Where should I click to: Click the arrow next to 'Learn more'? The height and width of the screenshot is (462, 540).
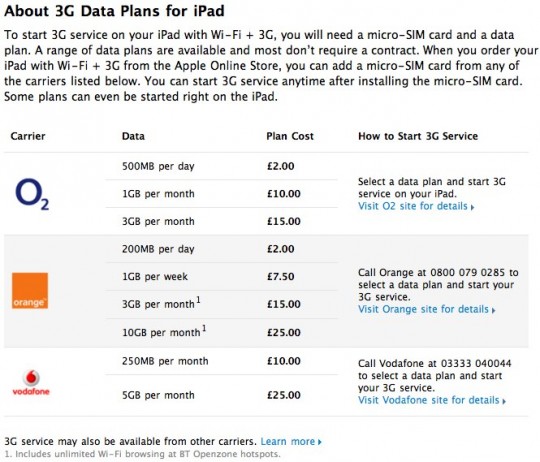(320, 442)
